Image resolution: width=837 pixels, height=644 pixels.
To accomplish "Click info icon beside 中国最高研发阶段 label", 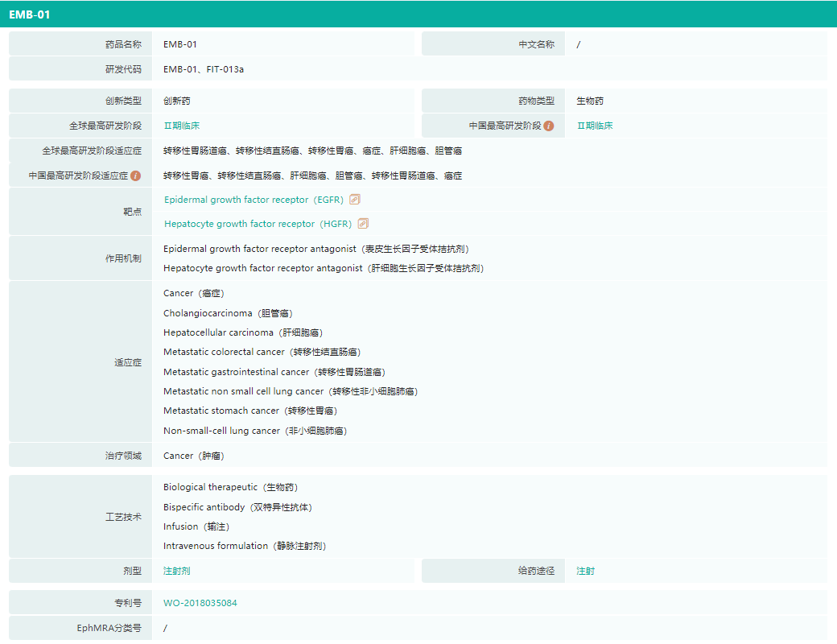I will pyautogui.click(x=549, y=126).
